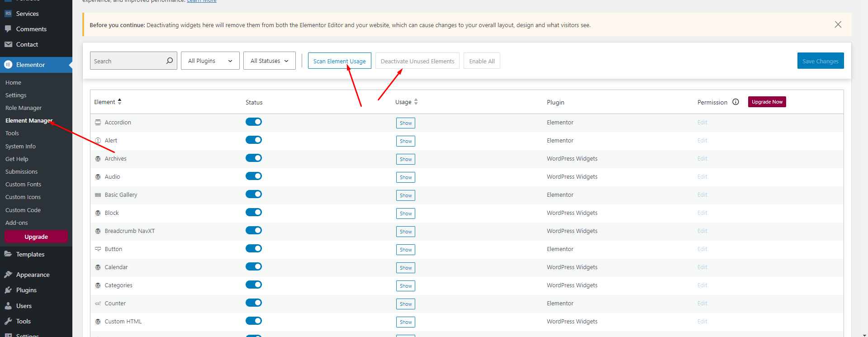The width and height of the screenshot is (868, 337).
Task: Click the Categories WordPress icon
Action: pyautogui.click(x=98, y=285)
